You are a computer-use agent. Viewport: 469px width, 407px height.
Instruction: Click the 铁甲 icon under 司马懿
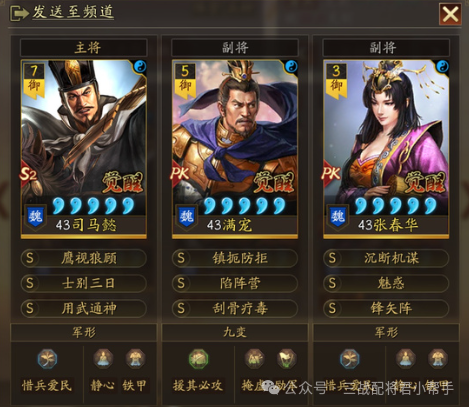(135, 359)
